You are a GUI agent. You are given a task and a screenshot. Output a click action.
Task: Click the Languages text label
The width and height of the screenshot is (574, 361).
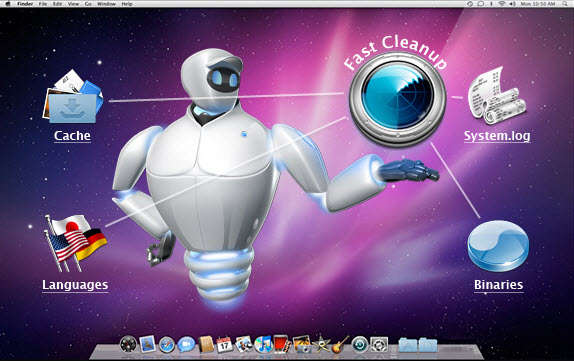pyautogui.click(x=75, y=285)
